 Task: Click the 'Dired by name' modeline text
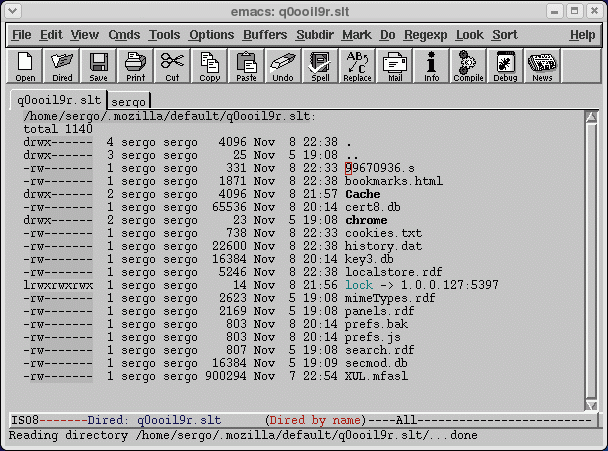point(315,420)
